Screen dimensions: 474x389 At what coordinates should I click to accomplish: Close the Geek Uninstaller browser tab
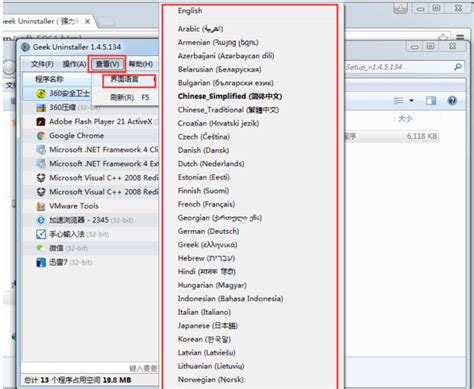pos(87,22)
